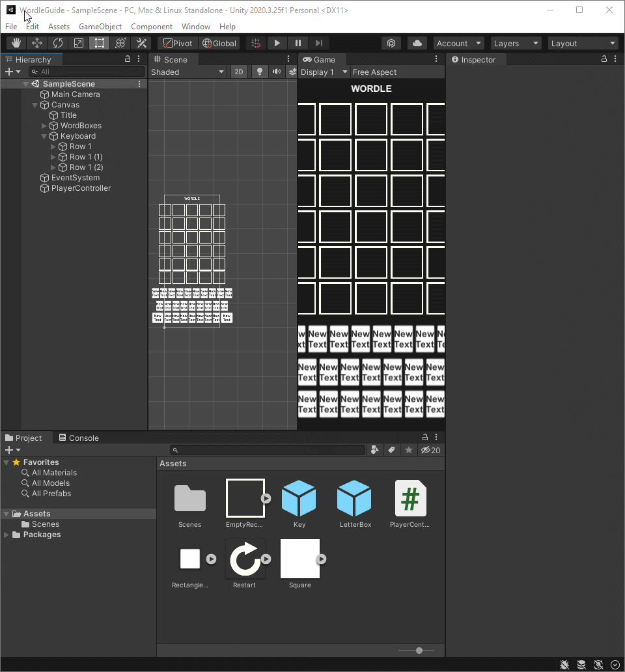Open Unity Collab icon

pos(391,43)
